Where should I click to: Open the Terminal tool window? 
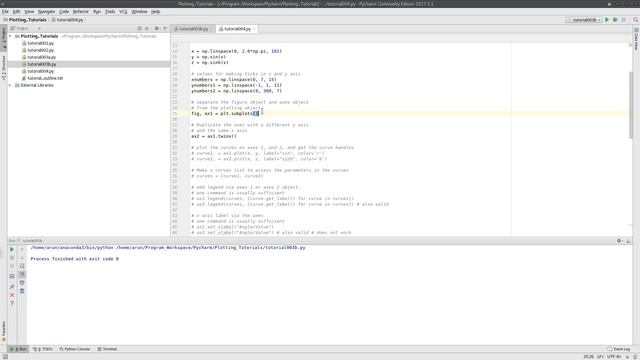pyautogui.click(x=107, y=349)
